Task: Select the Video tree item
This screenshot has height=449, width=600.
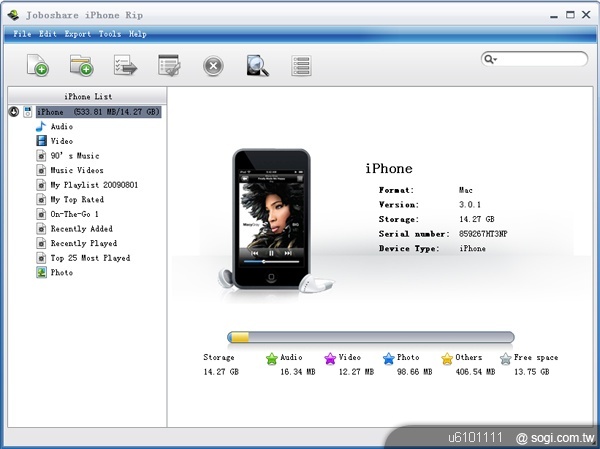Action: coord(62,141)
